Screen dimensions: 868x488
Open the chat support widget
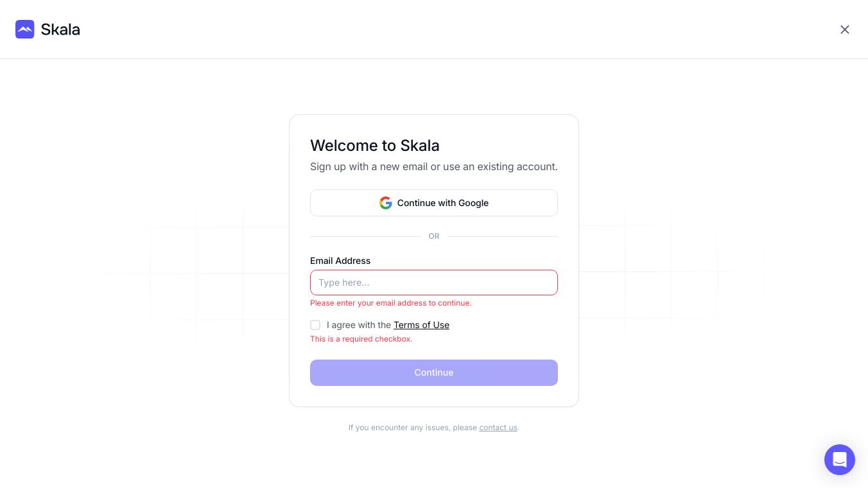coord(839,460)
